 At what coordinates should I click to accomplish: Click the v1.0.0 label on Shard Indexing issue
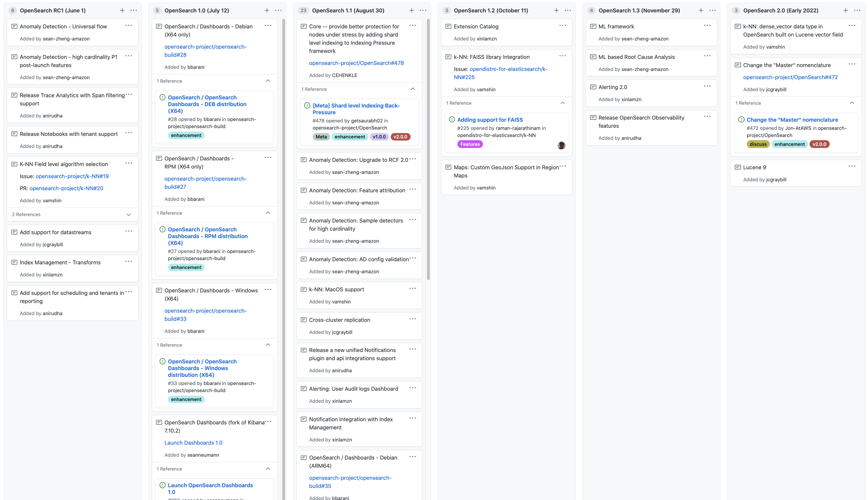[379, 137]
